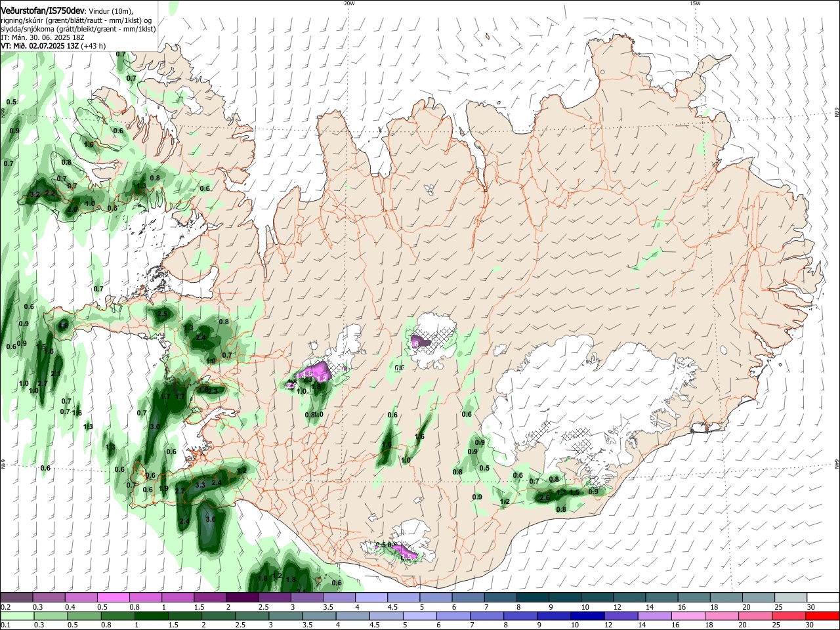Click the 'slydda/snjókoma' legend description line

pos(78,29)
